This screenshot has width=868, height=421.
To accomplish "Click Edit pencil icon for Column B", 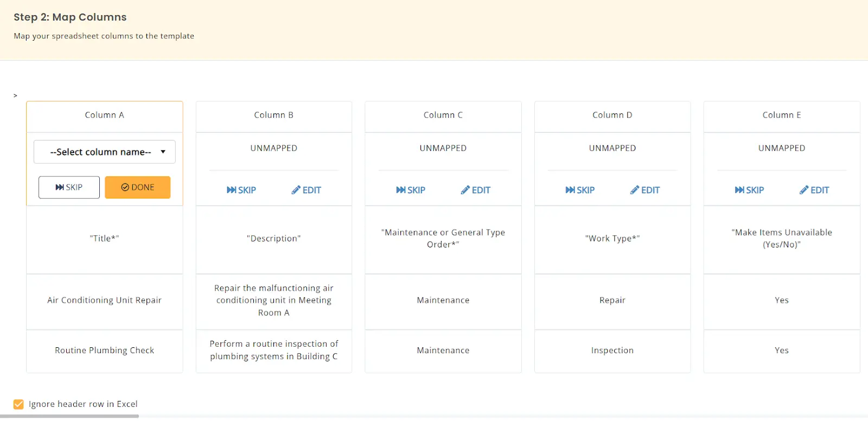I will click(x=296, y=190).
